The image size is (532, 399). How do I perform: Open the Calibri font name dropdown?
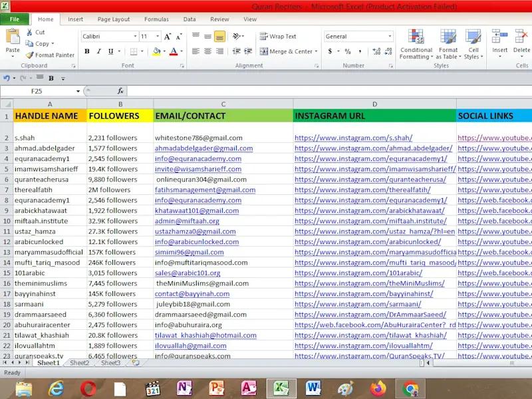[x=135, y=37]
